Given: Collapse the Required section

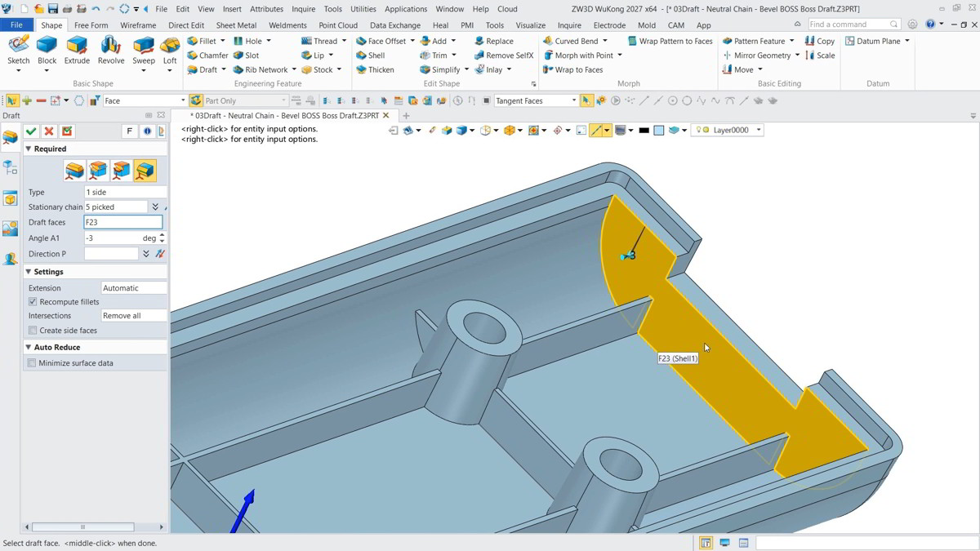Looking at the screenshot, I should click(x=29, y=149).
